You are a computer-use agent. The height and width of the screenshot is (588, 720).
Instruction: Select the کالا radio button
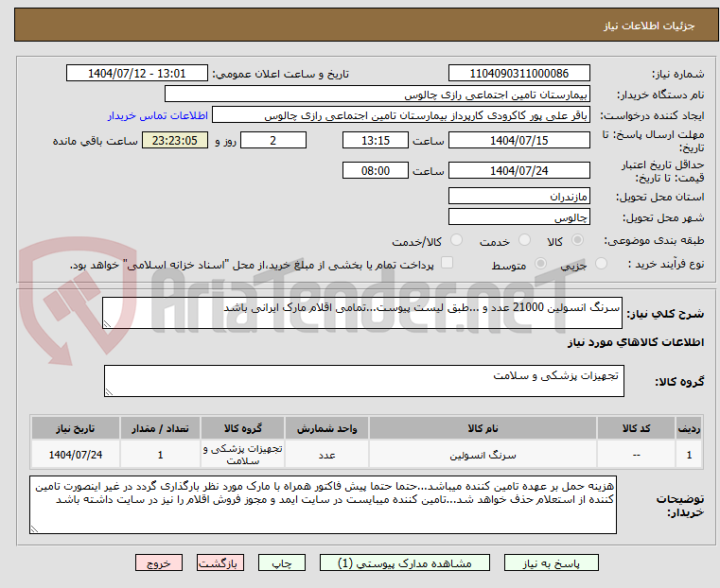pos(578,240)
